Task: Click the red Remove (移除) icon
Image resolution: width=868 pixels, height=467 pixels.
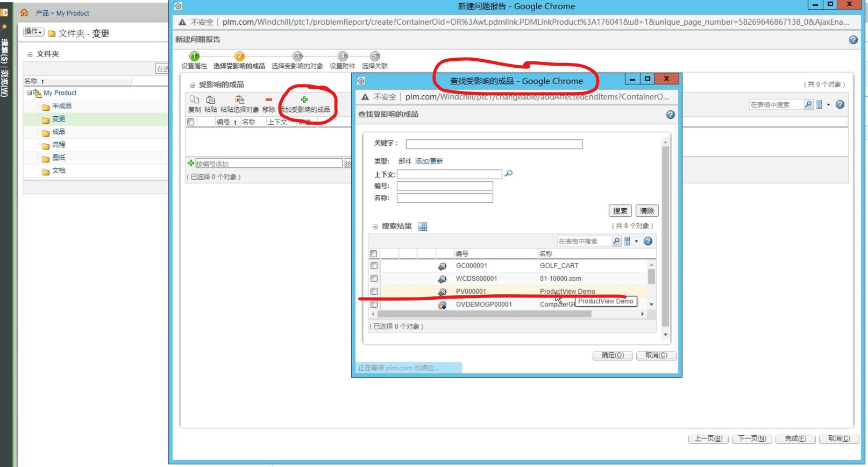Action: click(269, 100)
